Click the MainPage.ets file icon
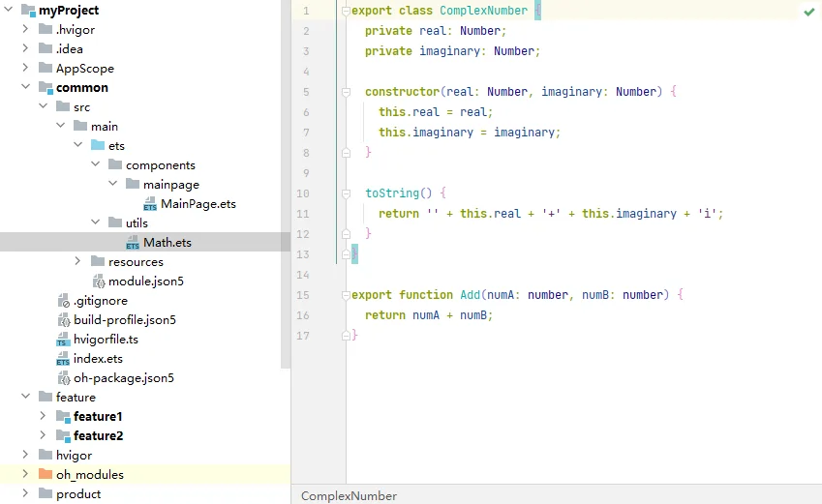This screenshot has width=822, height=504. 150,204
